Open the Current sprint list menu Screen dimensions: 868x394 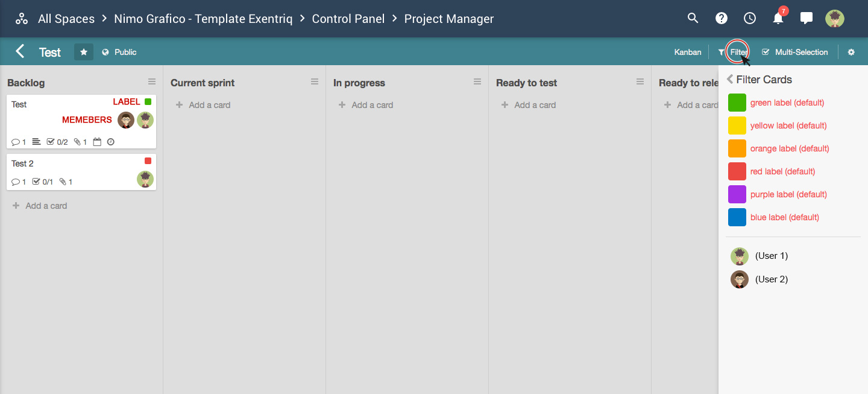click(x=315, y=81)
